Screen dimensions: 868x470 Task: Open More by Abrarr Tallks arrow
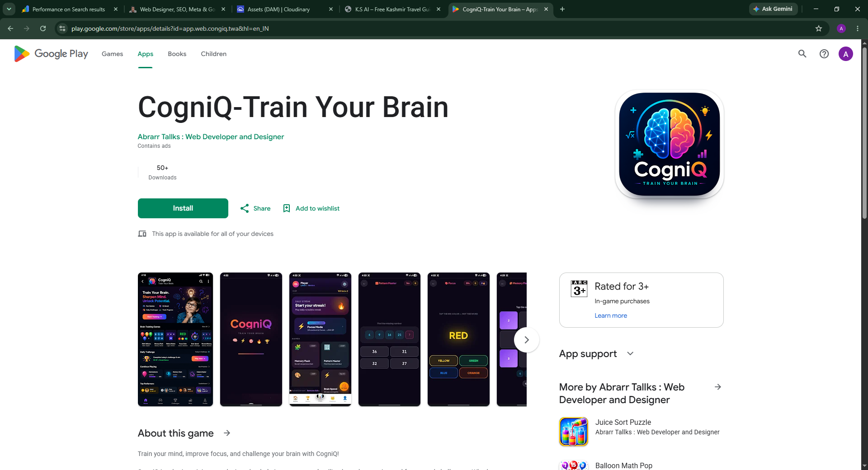click(718, 387)
